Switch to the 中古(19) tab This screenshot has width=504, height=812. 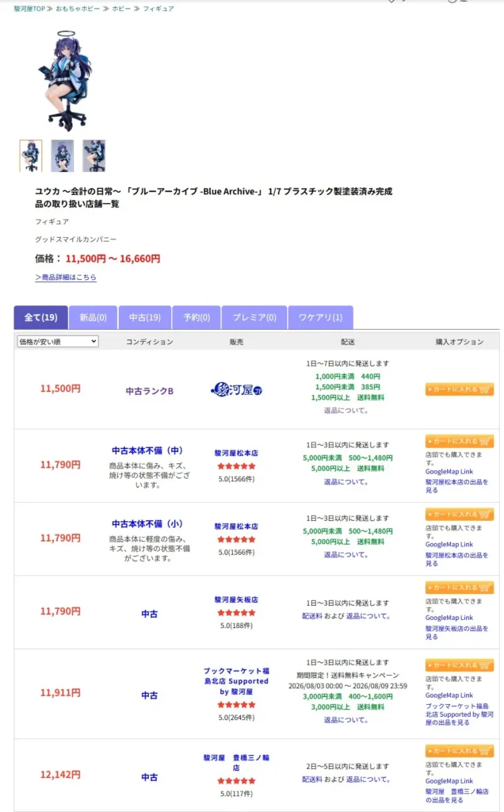pos(145,317)
